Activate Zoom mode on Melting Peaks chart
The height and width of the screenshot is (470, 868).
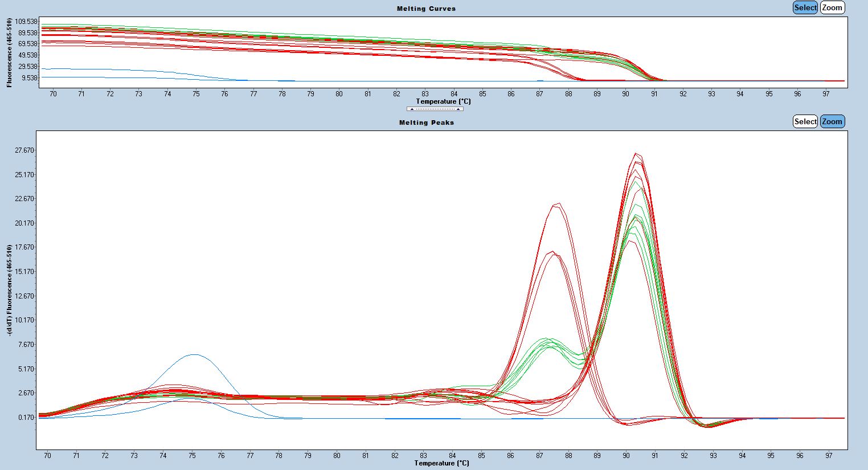pos(832,121)
